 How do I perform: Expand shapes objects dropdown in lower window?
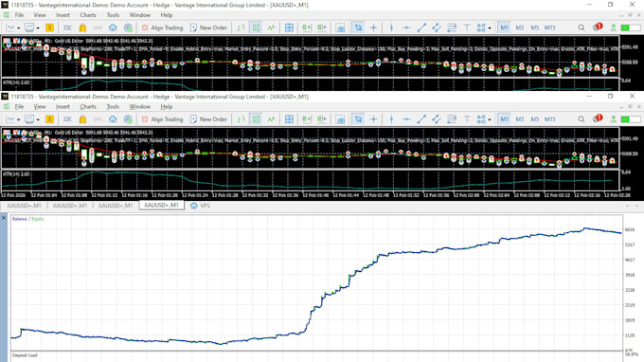[x=490, y=119]
